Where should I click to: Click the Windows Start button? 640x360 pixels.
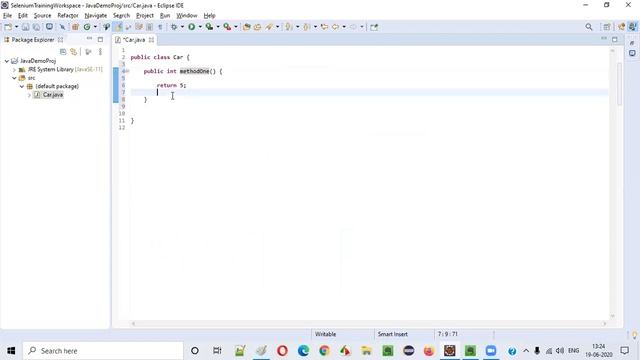pos(11,351)
